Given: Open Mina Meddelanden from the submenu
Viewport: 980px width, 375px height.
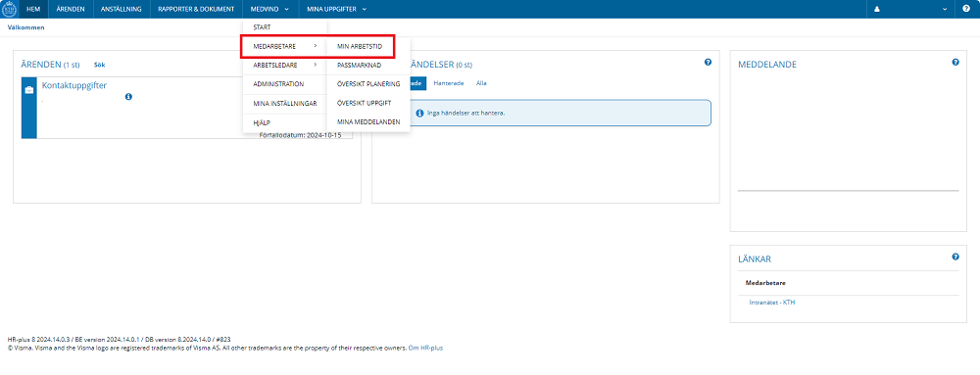Looking at the screenshot, I should (368, 122).
